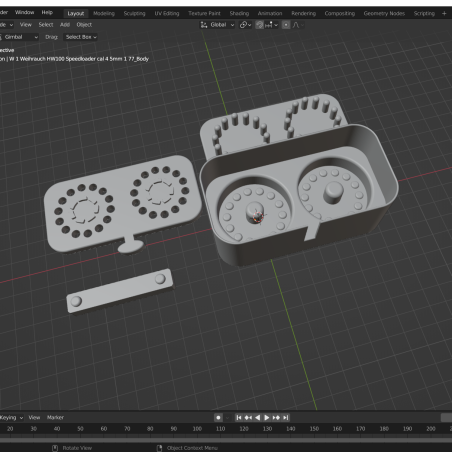452x452 pixels.
Task: Switch to the Scripting workspace tab
Action: [x=424, y=13]
